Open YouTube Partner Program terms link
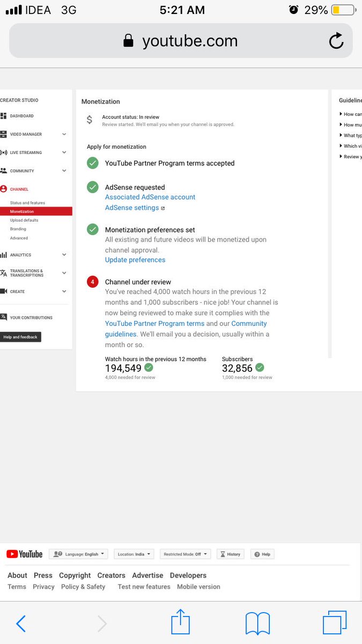This screenshot has width=362, height=644. coord(154,324)
